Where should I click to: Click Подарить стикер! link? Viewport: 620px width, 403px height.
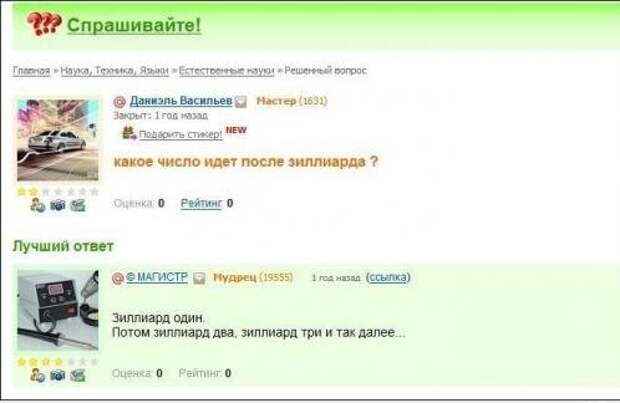click(x=180, y=134)
